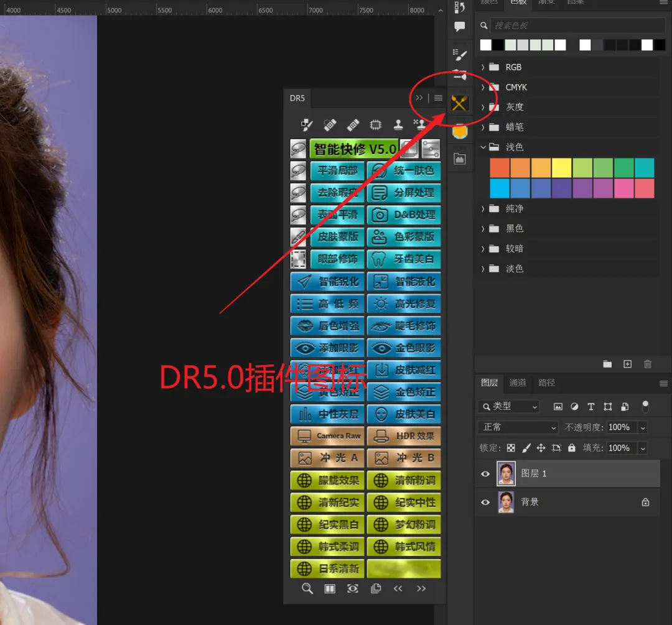Select the DR5 panel tab
This screenshot has width=672, height=625.
(x=297, y=98)
